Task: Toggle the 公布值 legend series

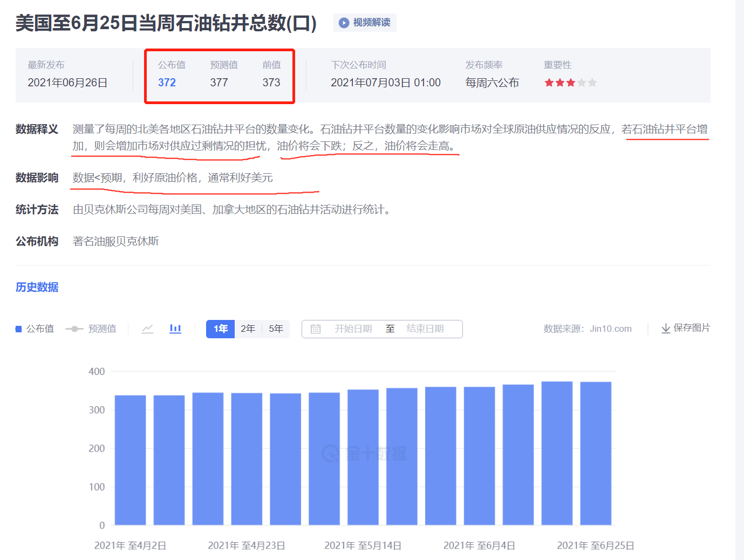Action: [x=35, y=329]
